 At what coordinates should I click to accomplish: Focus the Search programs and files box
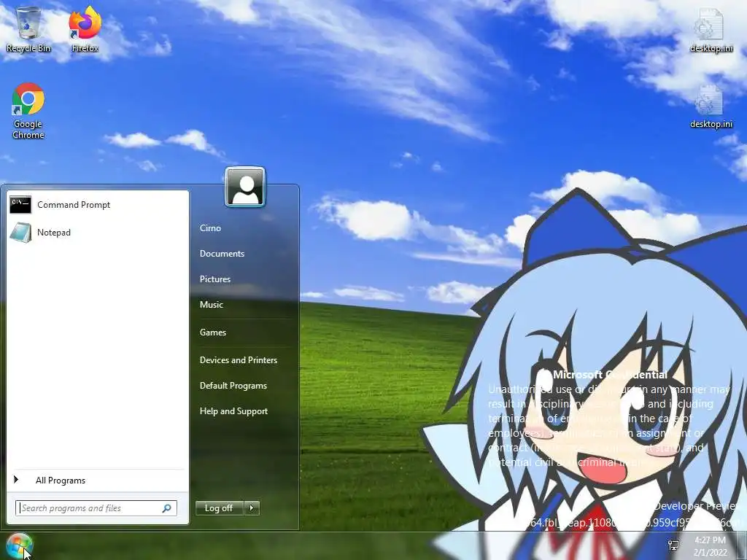96,508
